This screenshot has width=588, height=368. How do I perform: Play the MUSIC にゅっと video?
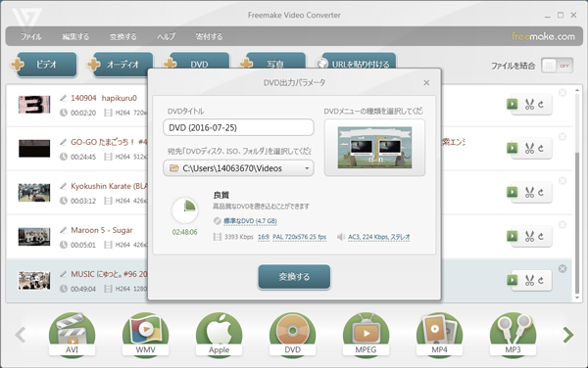coord(512,280)
